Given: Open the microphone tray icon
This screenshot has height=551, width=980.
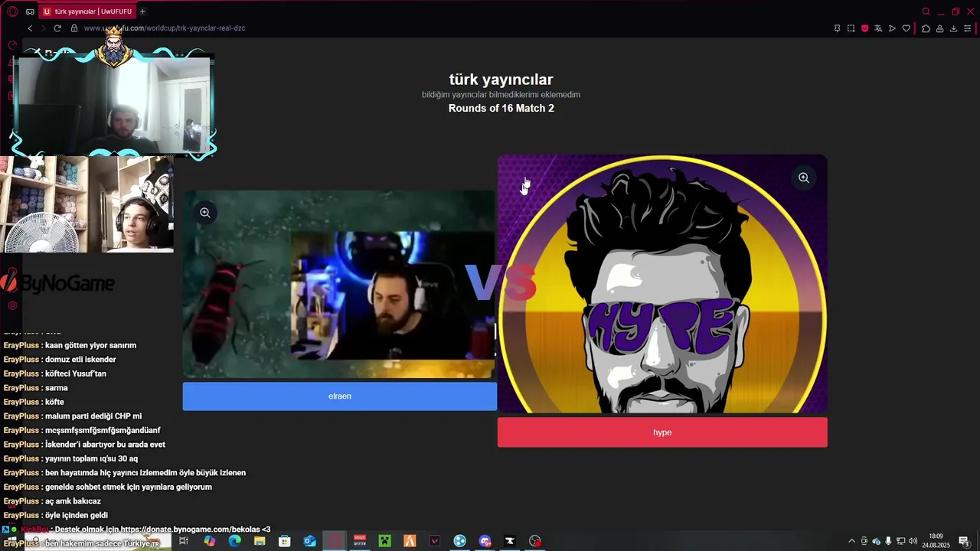Looking at the screenshot, I should click(x=888, y=541).
